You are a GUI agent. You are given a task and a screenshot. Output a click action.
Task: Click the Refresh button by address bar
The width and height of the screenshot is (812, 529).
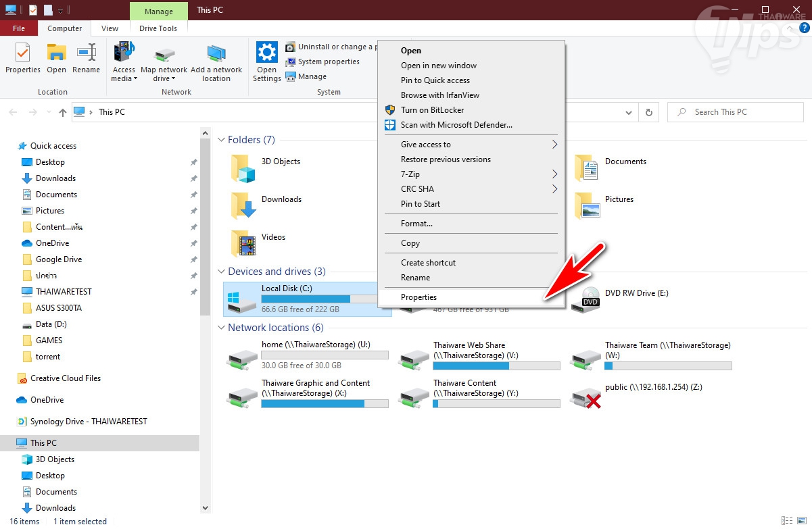649,112
